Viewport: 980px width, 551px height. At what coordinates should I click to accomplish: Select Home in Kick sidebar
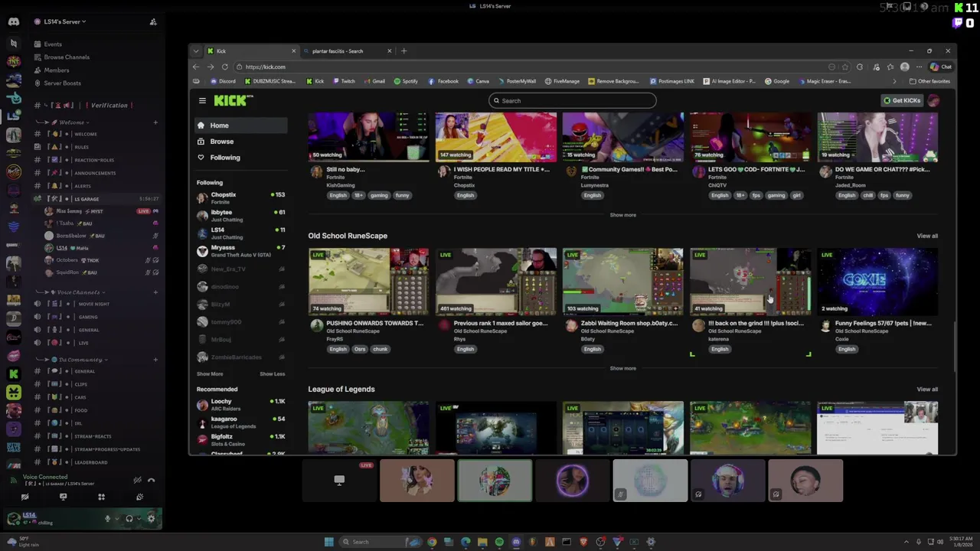coord(240,126)
